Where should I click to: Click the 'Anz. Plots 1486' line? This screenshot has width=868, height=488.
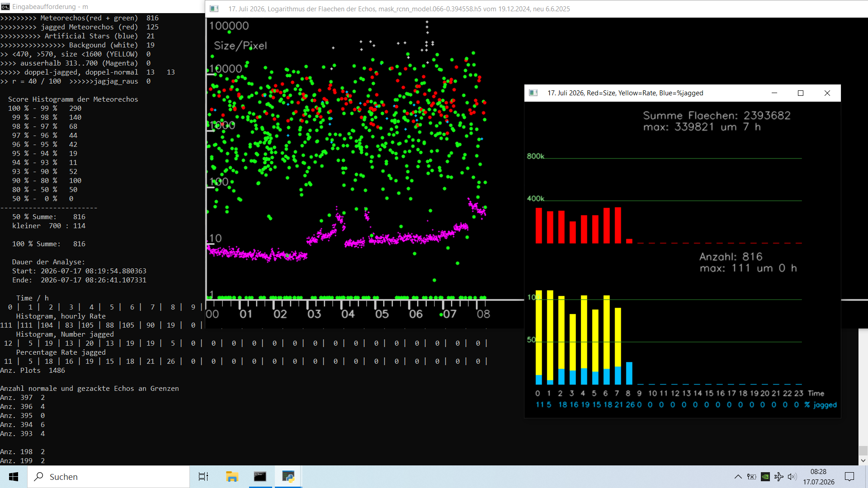[x=33, y=371]
